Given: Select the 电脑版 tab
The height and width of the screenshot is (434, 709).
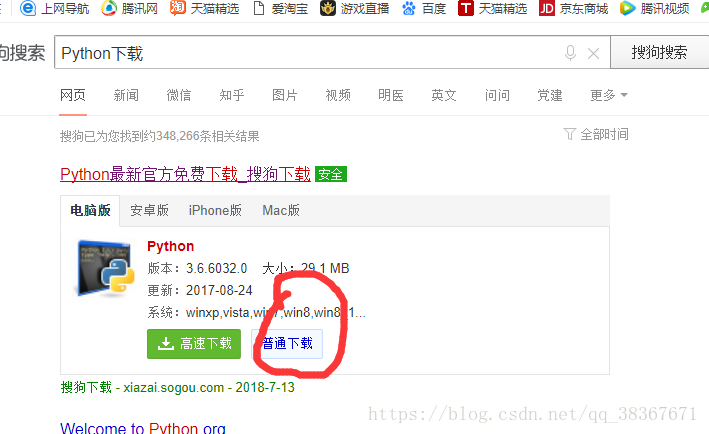Looking at the screenshot, I should pyautogui.click(x=90, y=210).
